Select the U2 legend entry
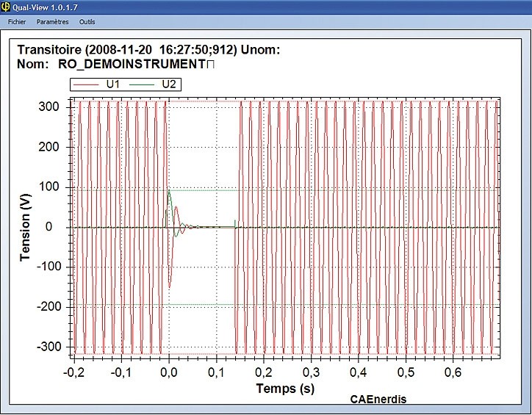Viewport: 532px width, 415px height. [x=153, y=84]
